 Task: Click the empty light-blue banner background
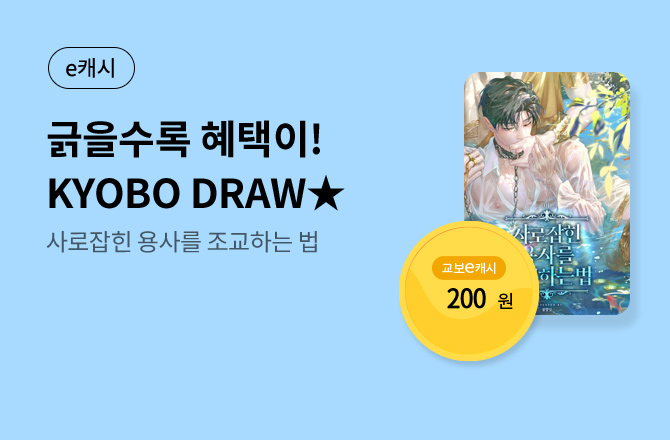214,363
